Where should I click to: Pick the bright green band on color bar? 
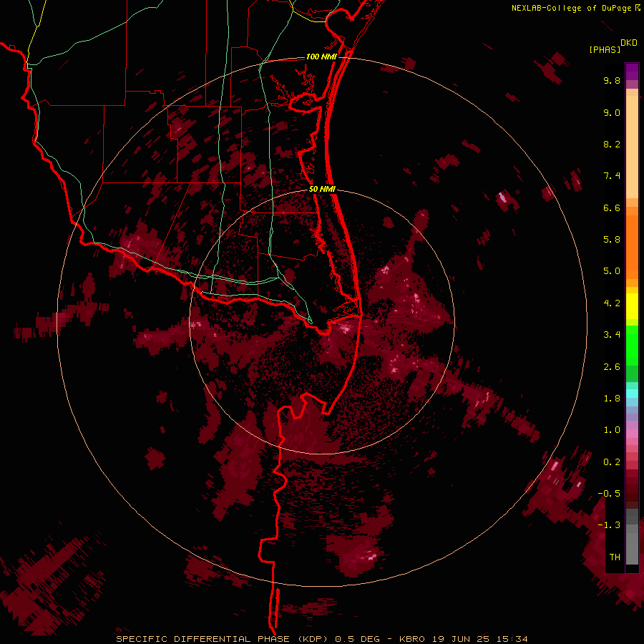(632, 345)
